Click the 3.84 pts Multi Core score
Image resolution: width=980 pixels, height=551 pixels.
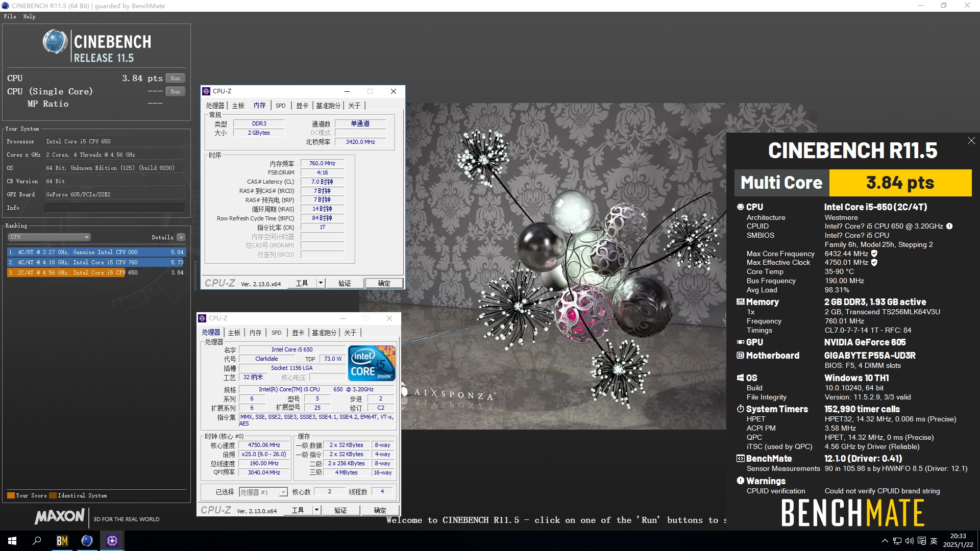click(900, 183)
